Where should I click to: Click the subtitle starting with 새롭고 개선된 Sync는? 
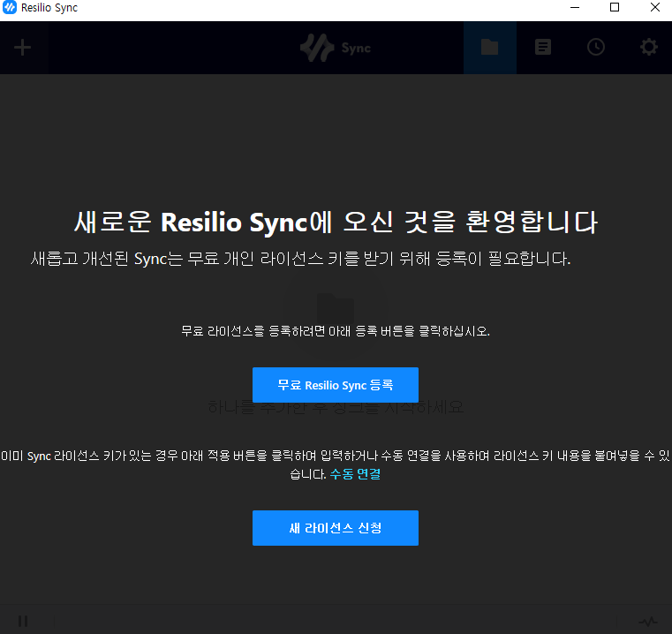click(301, 259)
